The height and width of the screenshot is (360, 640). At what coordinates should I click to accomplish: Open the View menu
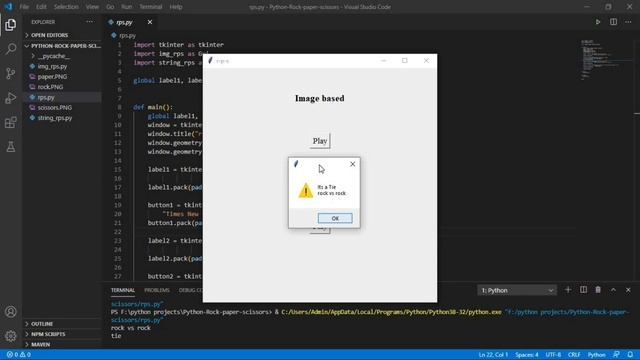coord(92,7)
